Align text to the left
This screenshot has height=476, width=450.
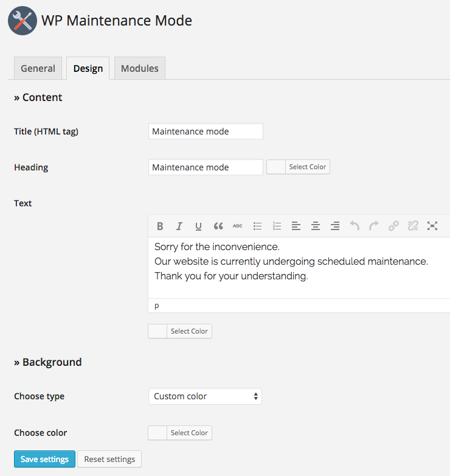click(296, 226)
